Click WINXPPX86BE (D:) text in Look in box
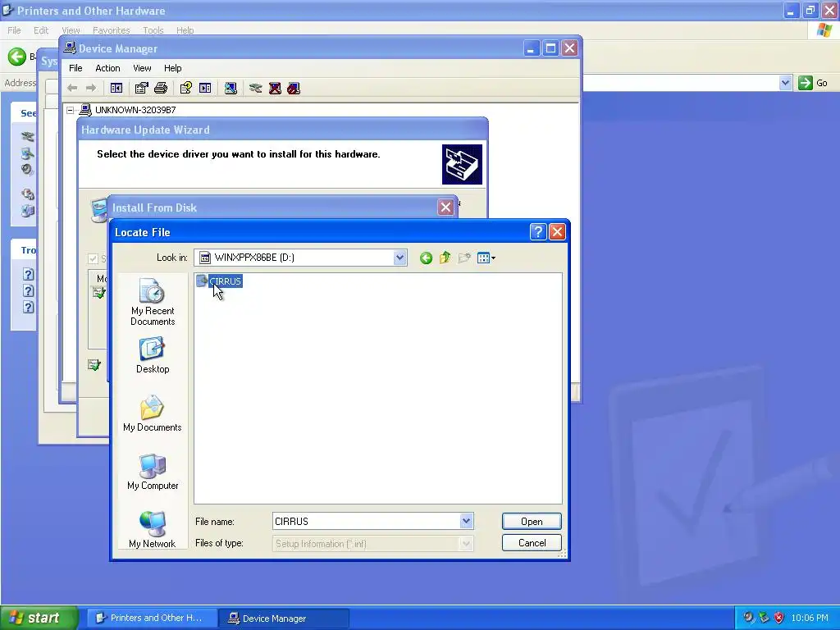840x630 pixels. tap(254, 258)
